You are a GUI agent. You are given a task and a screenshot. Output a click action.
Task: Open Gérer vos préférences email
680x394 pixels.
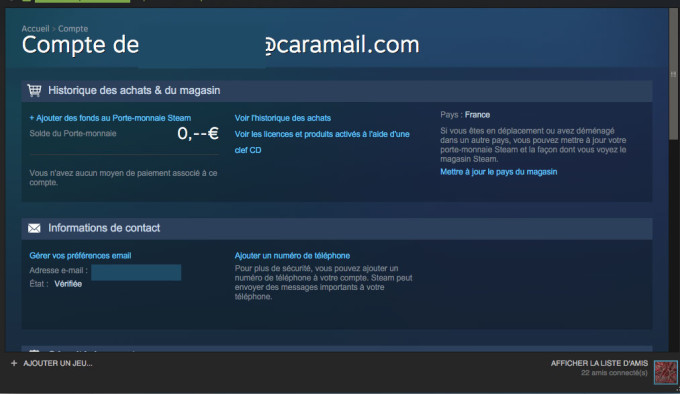(80, 256)
